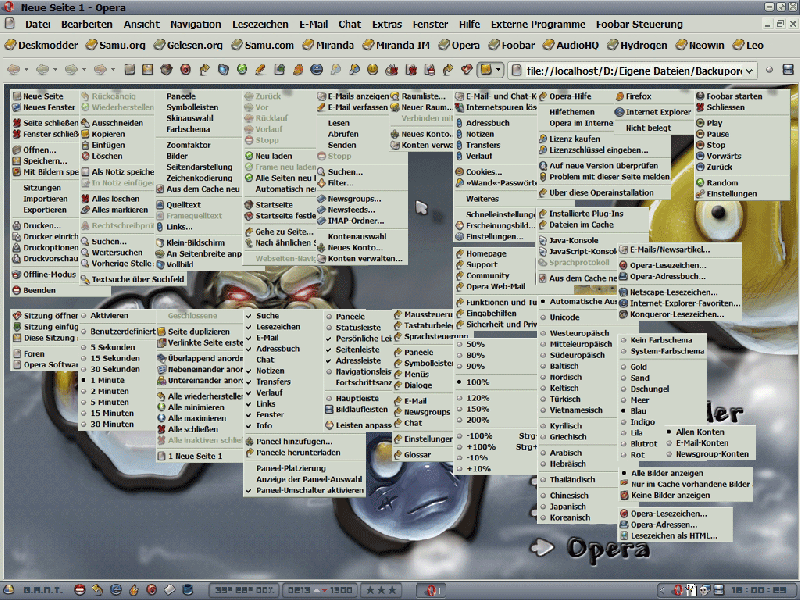Open the dropdown beside the yellow toolbar button
800x600 pixels.
pyautogui.click(x=498, y=70)
